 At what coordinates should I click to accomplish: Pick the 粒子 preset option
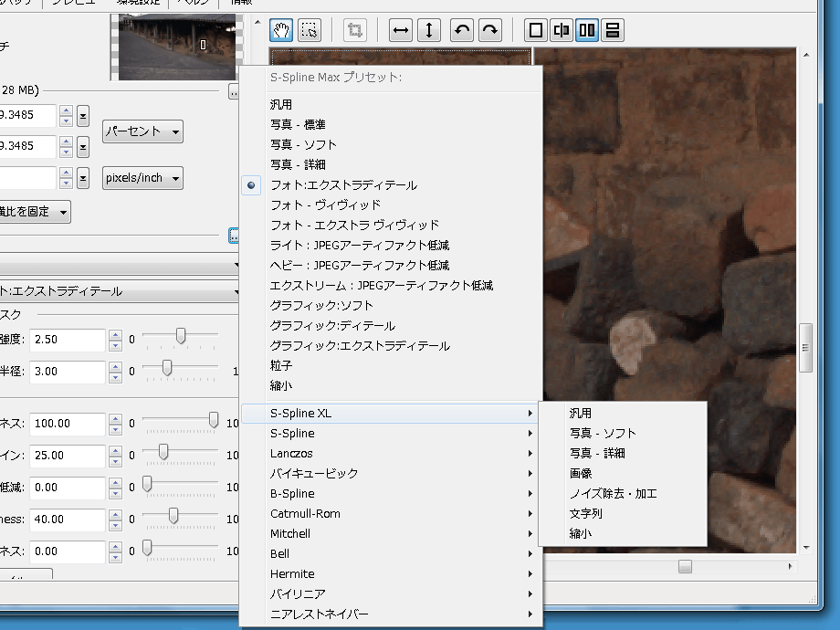pyautogui.click(x=281, y=365)
